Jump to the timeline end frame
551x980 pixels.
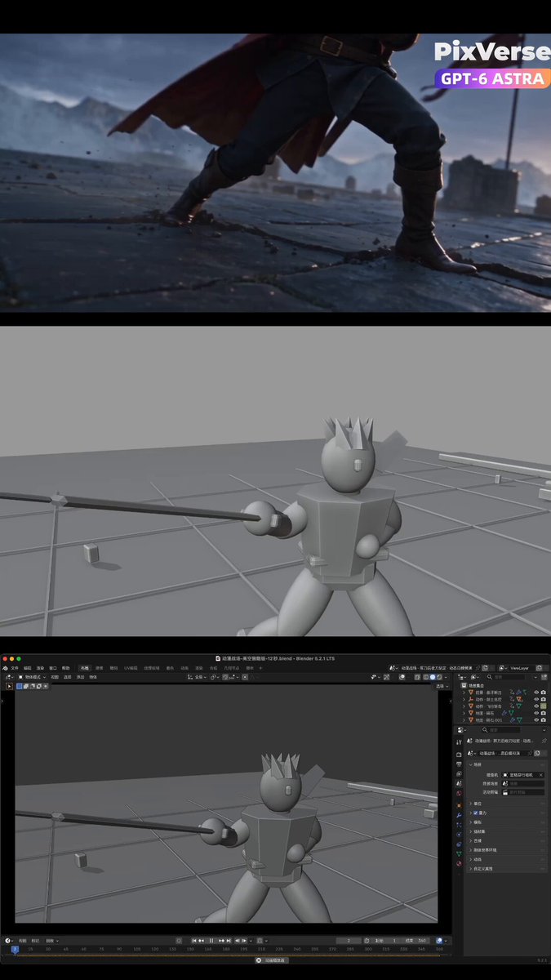click(x=229, y=940)
